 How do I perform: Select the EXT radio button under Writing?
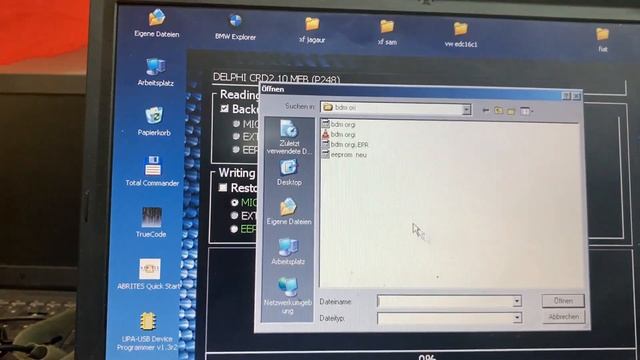click(x=234, y=215)
